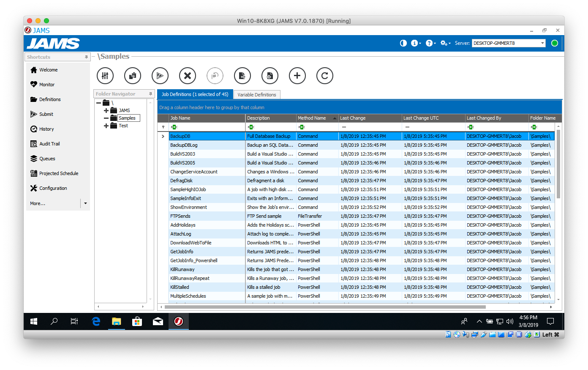Expand the Test folder in navigator
This screenshot has width=588, height=370.
[x=106, y=126]
